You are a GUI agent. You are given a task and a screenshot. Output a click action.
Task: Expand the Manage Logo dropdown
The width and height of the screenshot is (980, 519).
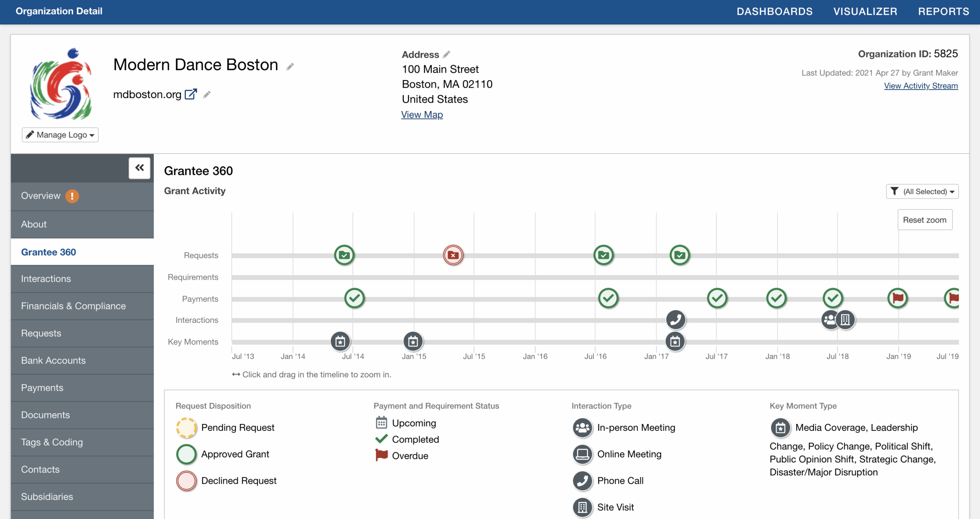coord(60,134)
